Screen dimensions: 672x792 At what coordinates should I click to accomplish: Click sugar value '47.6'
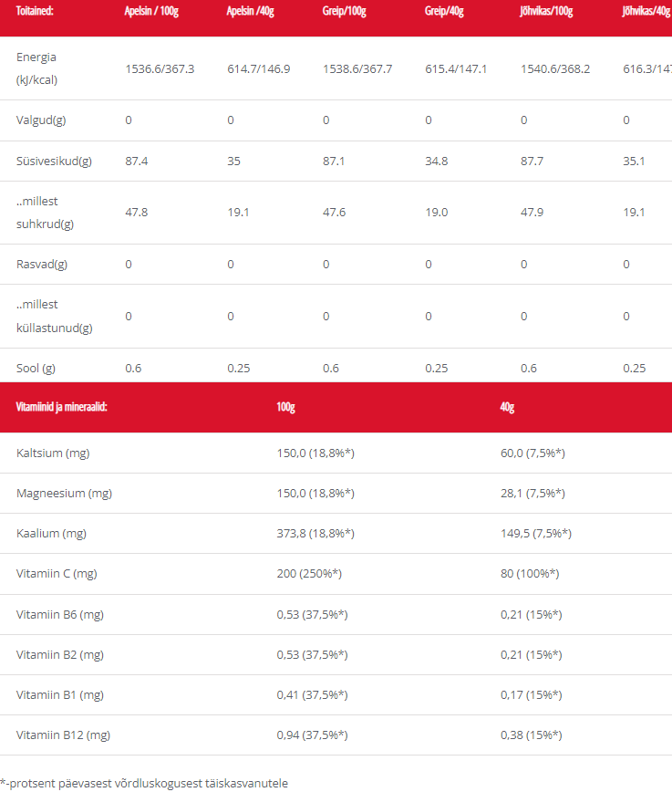point(335,212)
